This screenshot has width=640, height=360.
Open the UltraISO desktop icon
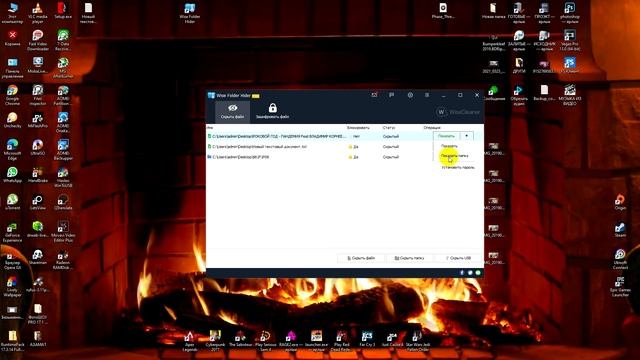[x=38, y=147]
